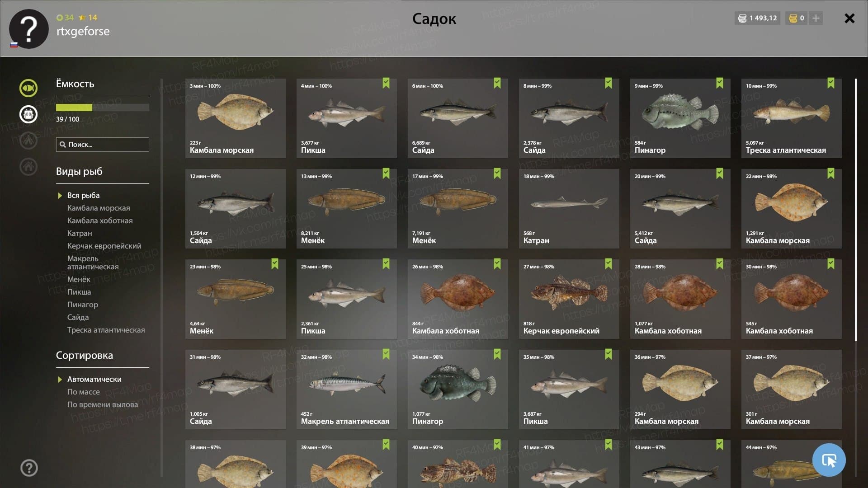Filter by Менёк species
The height and width of the screenshot is (488, 868).
79,279
